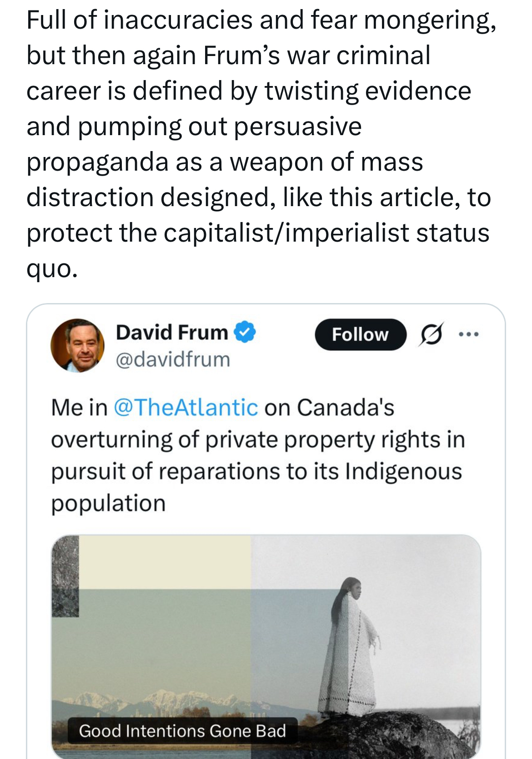Click the David Frum display name
The width and height of the screenshot is (532, 759).
[172, 332]
